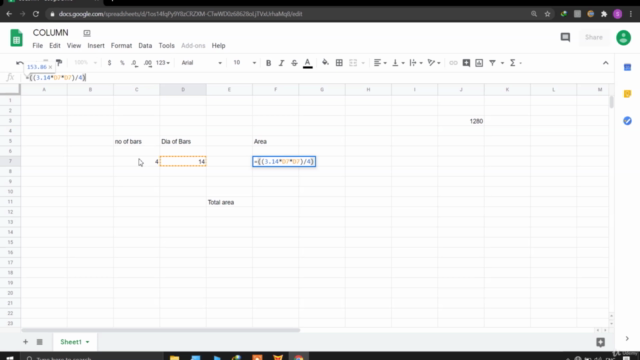Open the Google Sheets home icon

pos(16,38)
